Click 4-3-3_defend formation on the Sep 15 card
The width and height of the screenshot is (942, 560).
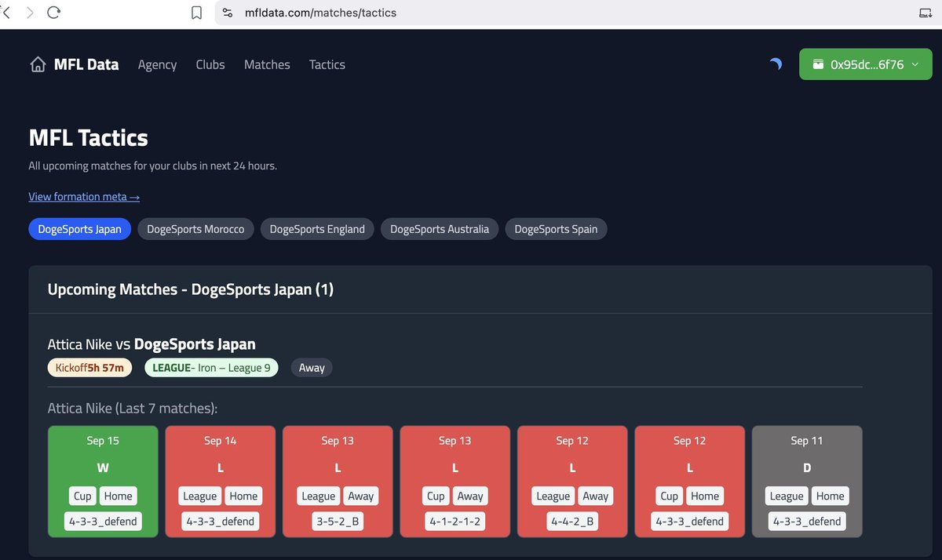click(103, 521)
